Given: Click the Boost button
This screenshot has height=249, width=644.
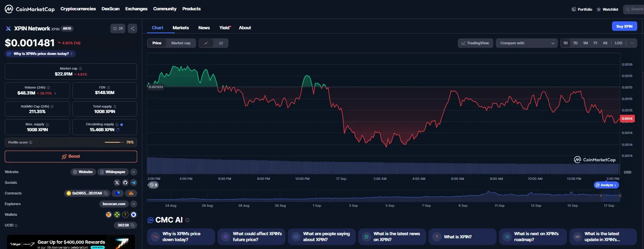Looking at the screenshot, I should click(x=71, y=157).
